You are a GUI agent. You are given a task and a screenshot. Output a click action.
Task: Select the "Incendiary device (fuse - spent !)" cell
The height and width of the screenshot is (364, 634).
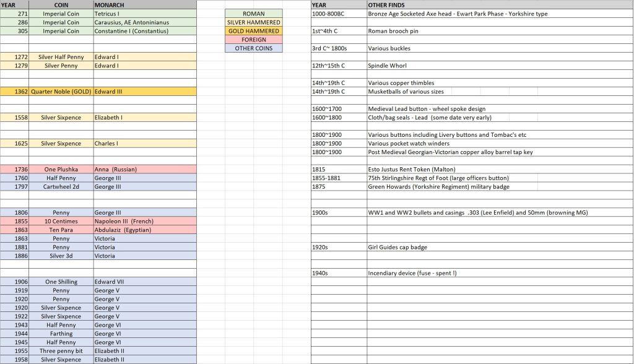pos(500,273)
